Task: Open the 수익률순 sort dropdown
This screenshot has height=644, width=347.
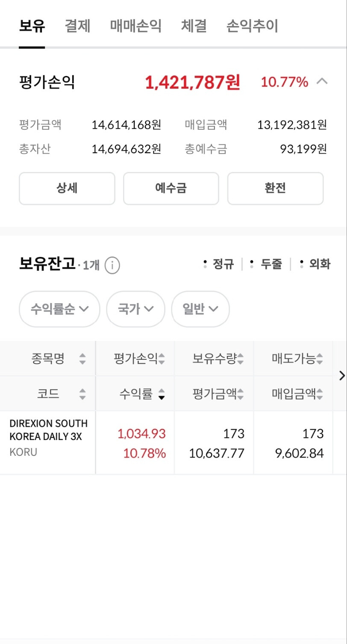Action: (59, 309)
